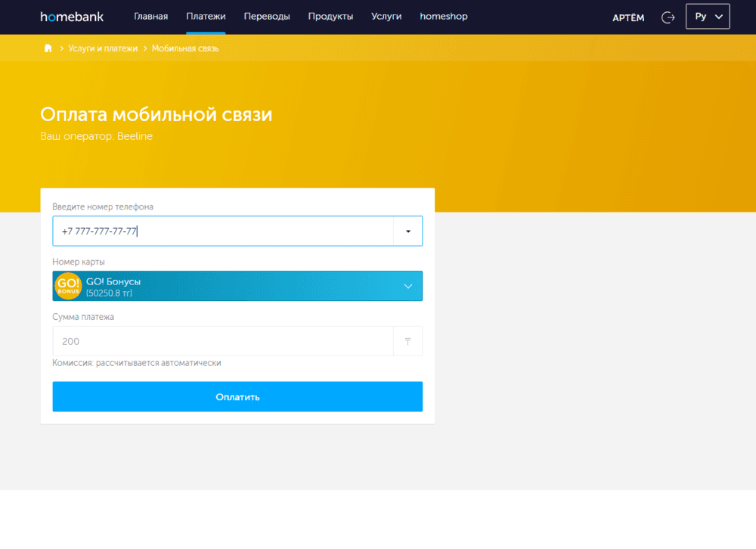Click the logout arrow icon
Image resolution: width=756 pixels, height=549 pixels.
click(x=668, y=17)
